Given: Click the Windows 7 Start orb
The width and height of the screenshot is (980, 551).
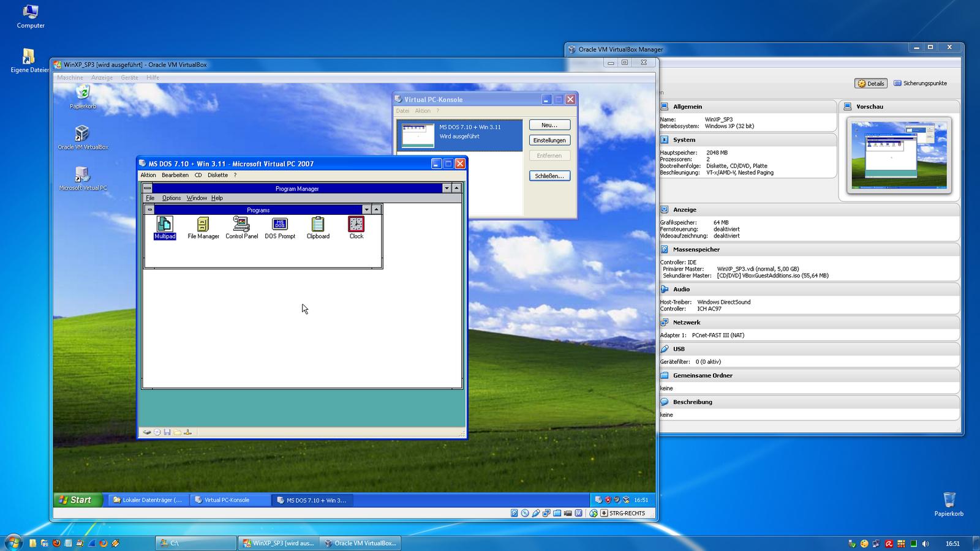Looking at the screenshot, I should [x=13, y=542].
